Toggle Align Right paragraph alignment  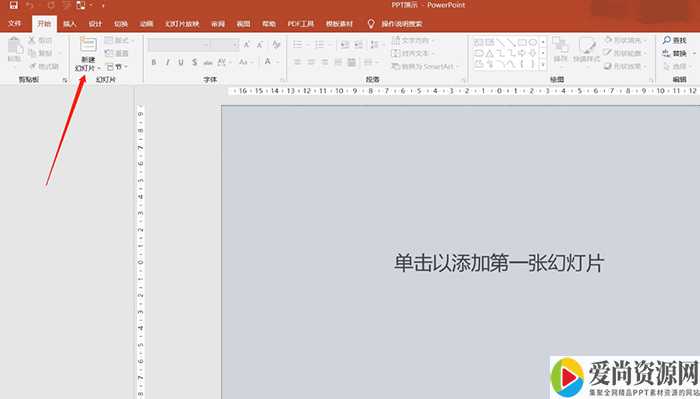[325, 62]
